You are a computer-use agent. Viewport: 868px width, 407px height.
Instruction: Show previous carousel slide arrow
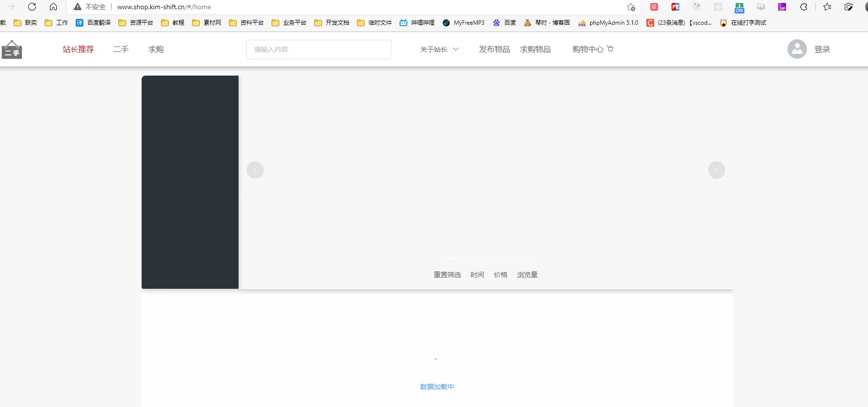pyautogui.click(x=255, y=170)
